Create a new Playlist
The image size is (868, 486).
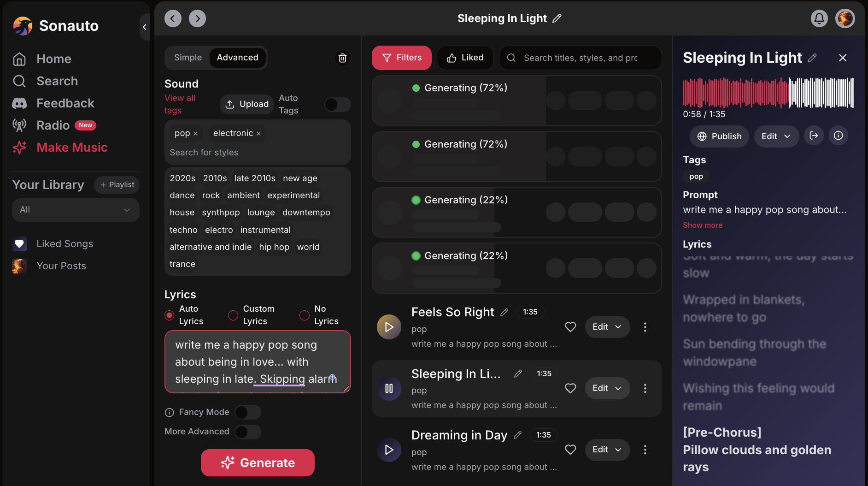tap(117, 185)
